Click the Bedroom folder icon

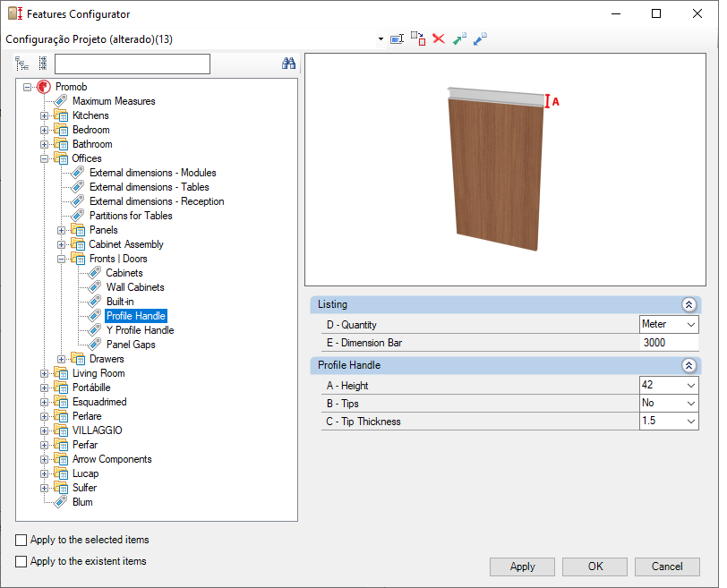[61, 130]
